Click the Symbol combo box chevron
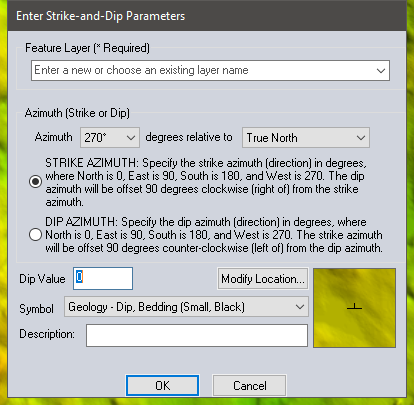414x405 pixels. coord(300,307)
